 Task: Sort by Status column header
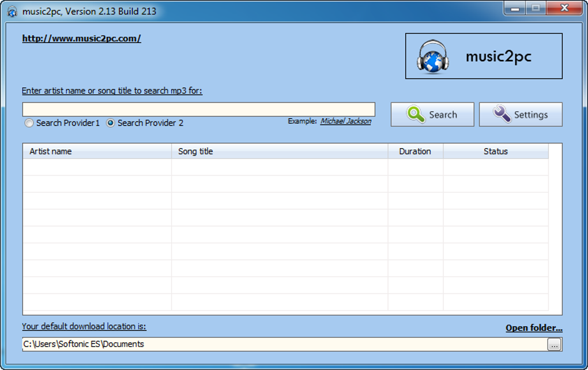coord(496,152)
